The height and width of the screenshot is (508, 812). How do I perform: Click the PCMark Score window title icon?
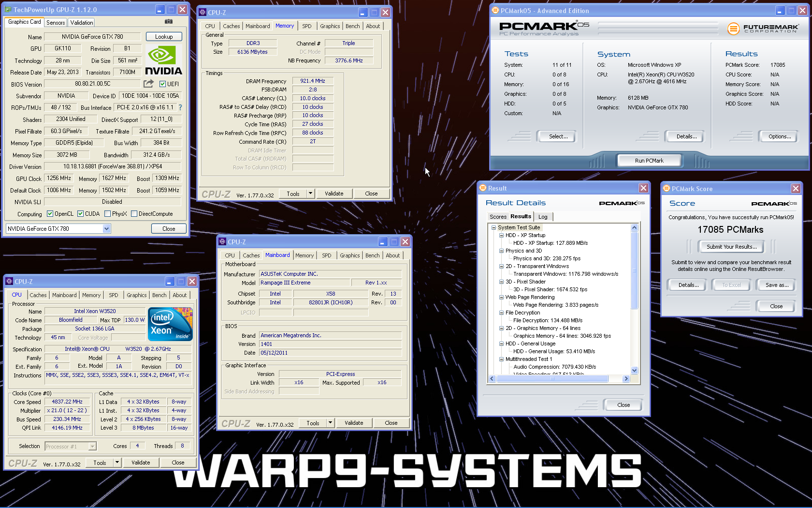(667, 189)
